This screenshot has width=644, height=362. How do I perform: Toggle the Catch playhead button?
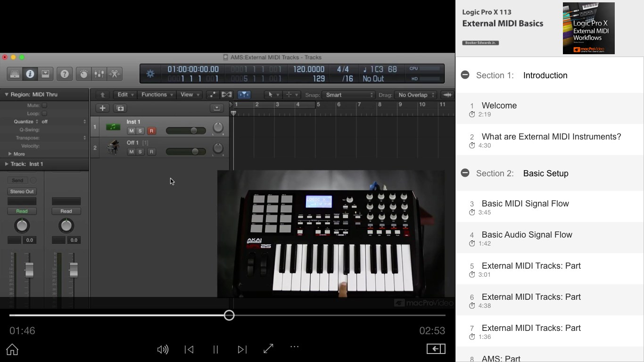point(244,95)
